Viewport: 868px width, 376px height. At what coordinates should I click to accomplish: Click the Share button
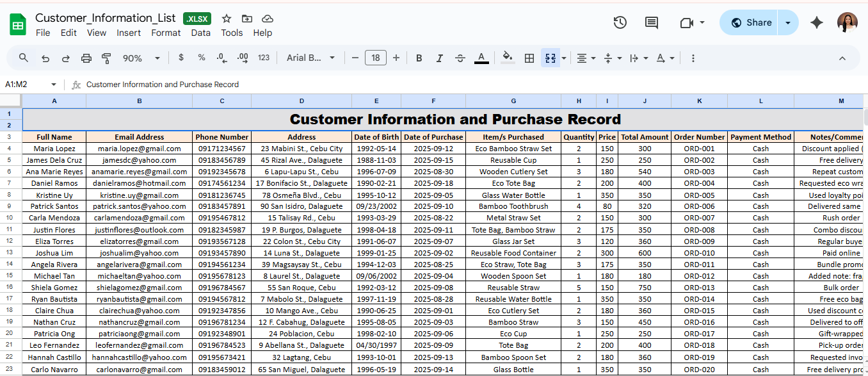point(750,22)
